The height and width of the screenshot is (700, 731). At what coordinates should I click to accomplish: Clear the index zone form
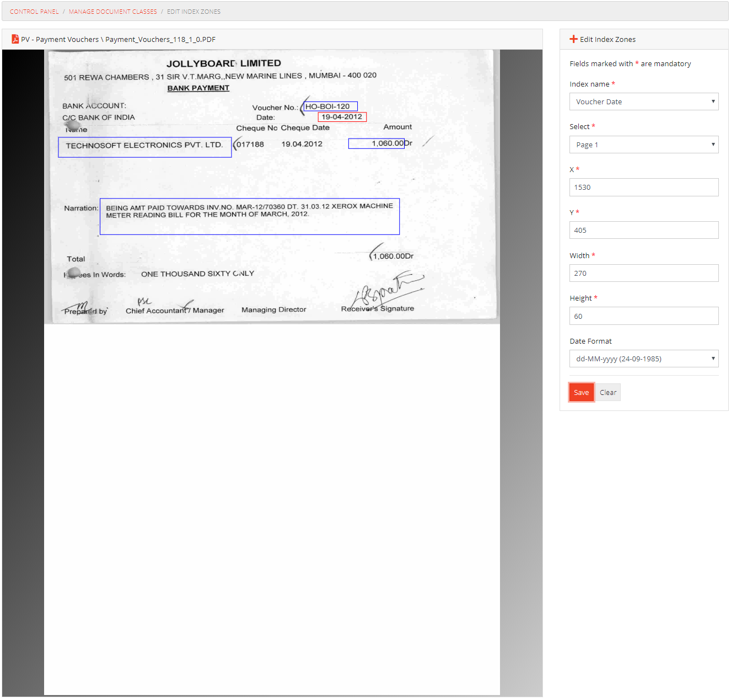pyautogui.click(x=608, y=392)
